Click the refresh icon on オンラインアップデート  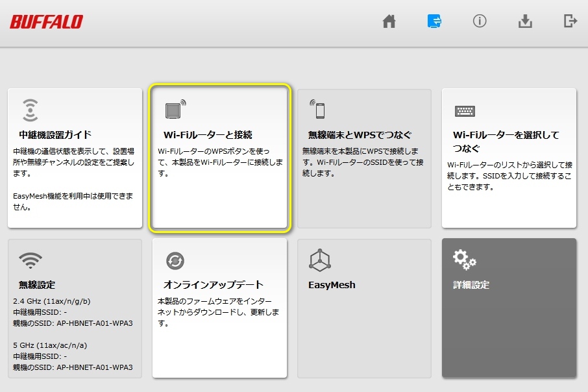tap(174, 261)
